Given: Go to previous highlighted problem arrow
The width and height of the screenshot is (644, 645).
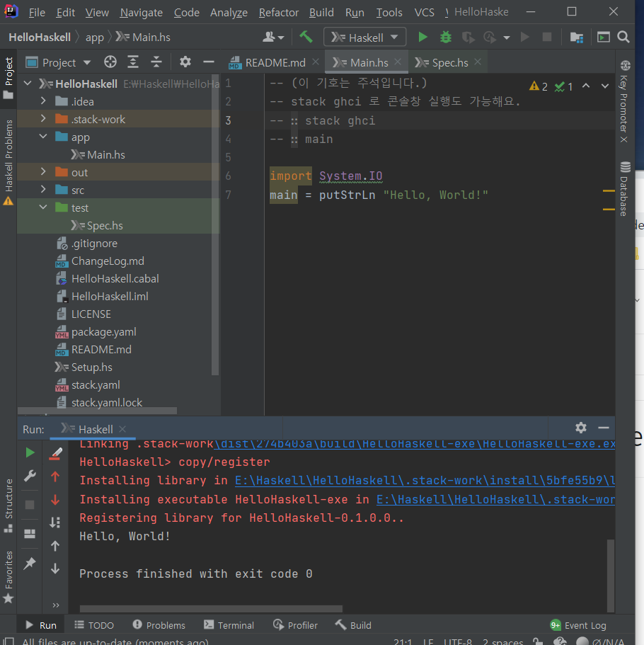Looking at the screenshot, I should pyautogui.click(x=586, y=86).
